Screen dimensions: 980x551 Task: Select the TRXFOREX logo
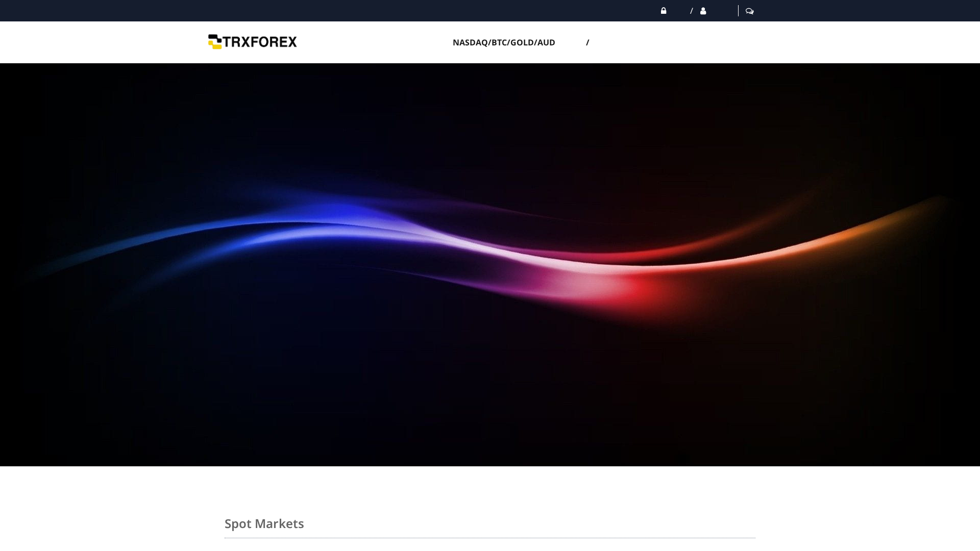pyautogui.click(x=252, y=42)
